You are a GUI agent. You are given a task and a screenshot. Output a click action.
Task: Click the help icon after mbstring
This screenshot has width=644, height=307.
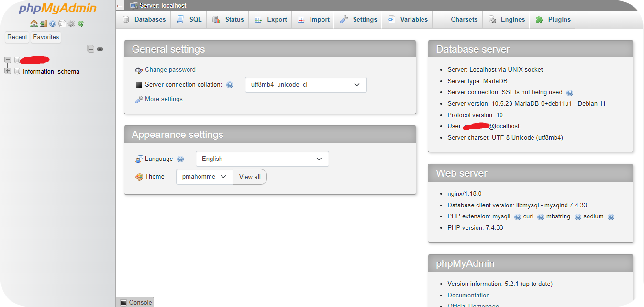578,217
